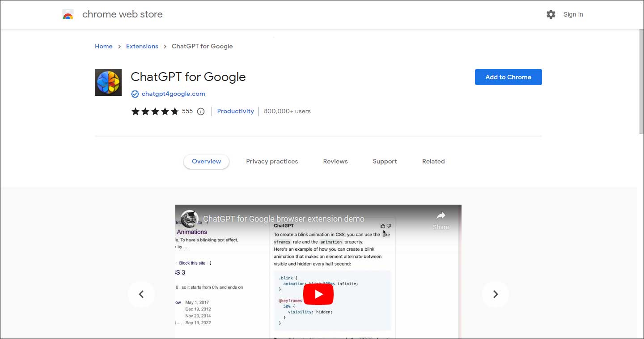Click the Chrome Web Store rainbow logo
Image resolution: width=644 pixels, height=339 pixels.
[x=68, y=14]
